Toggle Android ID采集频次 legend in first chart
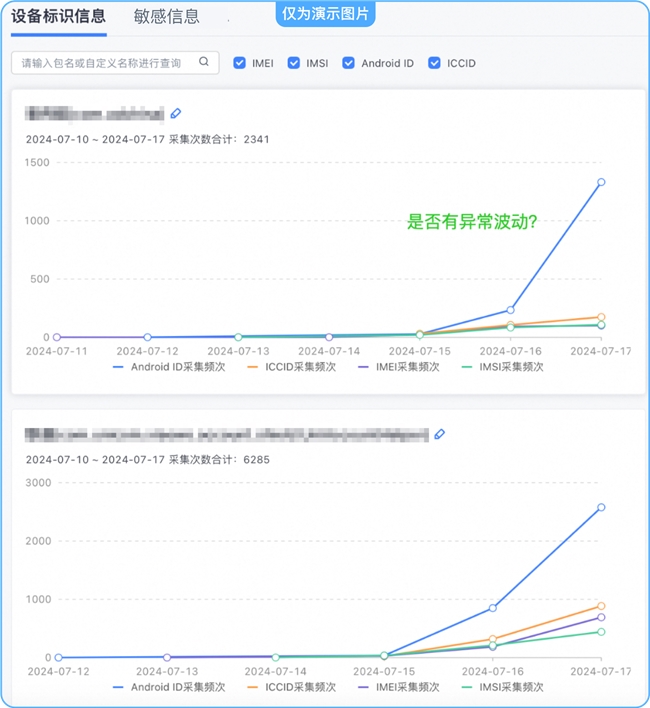Viewport: 650px width, 708px height. [x=169, y=367]
